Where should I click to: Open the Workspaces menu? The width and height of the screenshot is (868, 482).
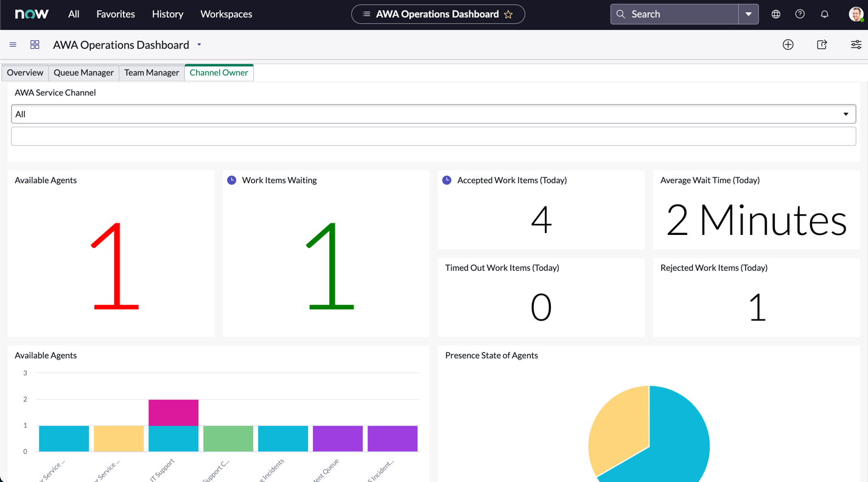click(x=226, y=14)
